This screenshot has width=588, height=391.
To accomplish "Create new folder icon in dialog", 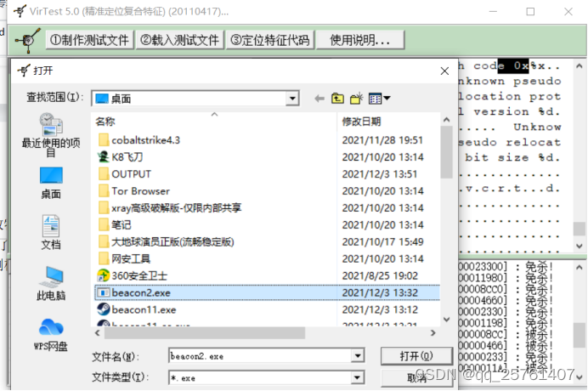I will click(x=356, y=99).
